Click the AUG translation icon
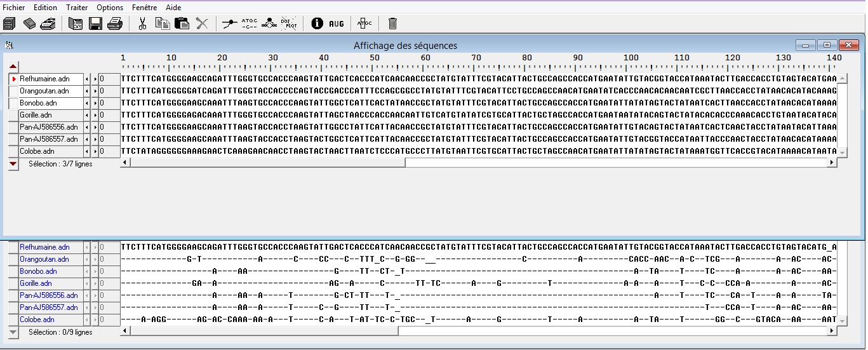 (x=336, y=24)
